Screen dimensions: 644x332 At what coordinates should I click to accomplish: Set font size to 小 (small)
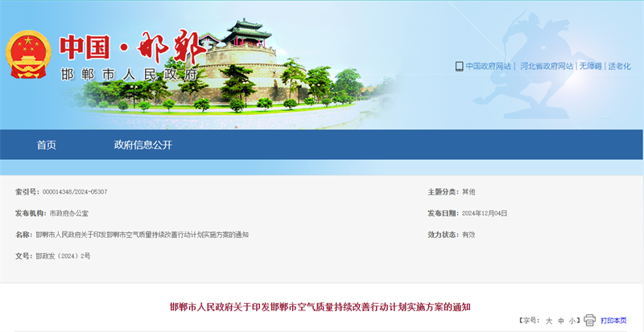572,321
